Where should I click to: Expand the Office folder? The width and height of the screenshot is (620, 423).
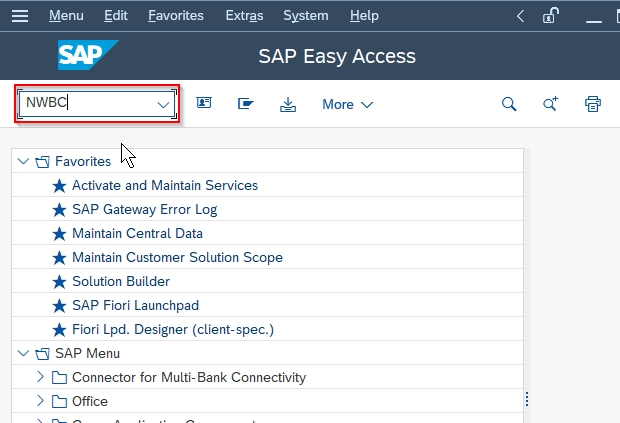click(x=40, y=401)
